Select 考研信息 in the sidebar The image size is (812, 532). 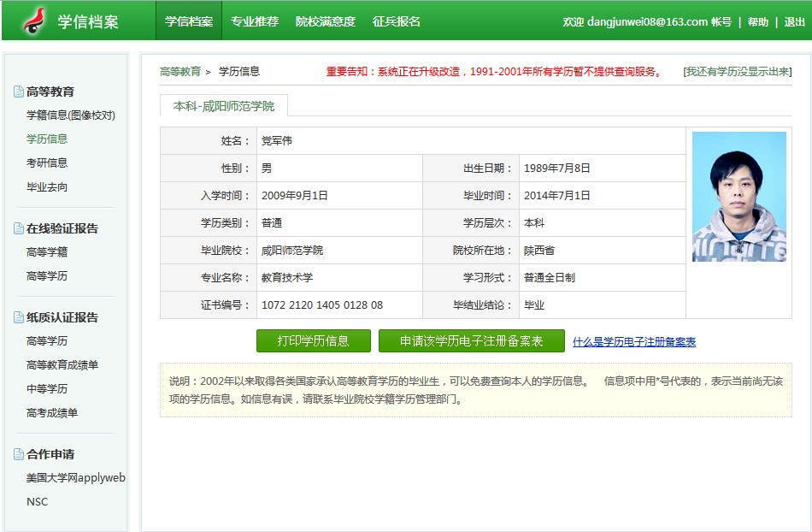point(47,163)
